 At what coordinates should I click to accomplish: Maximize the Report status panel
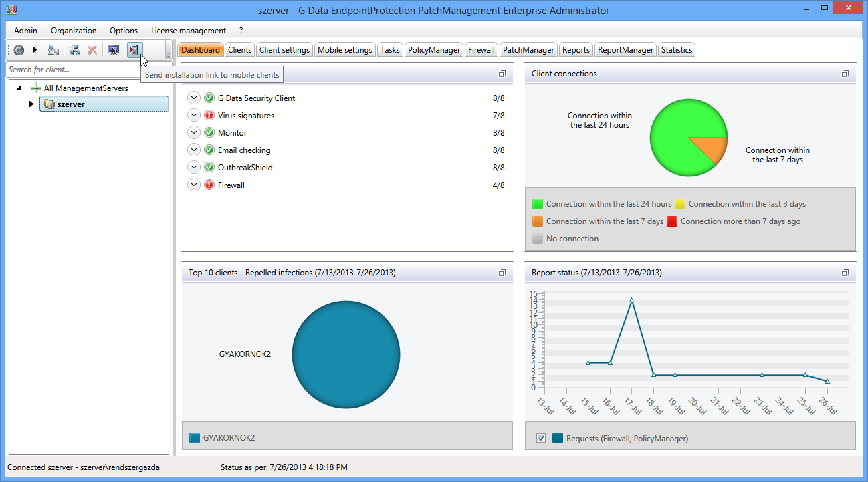(x=845, y=273)
